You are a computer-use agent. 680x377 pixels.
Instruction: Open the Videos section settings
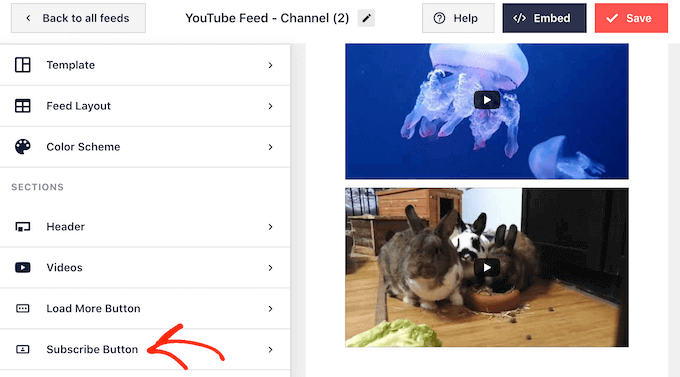pos(145,268)
